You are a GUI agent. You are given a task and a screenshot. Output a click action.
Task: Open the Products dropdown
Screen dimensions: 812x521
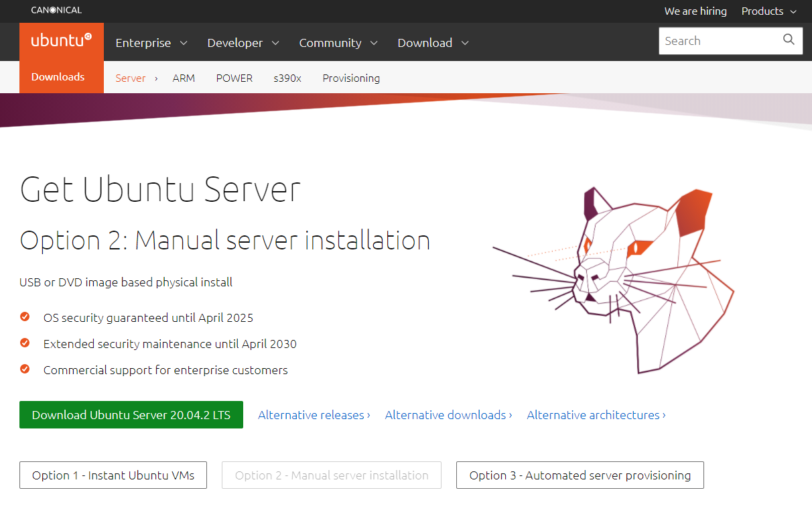pos(769,11)
